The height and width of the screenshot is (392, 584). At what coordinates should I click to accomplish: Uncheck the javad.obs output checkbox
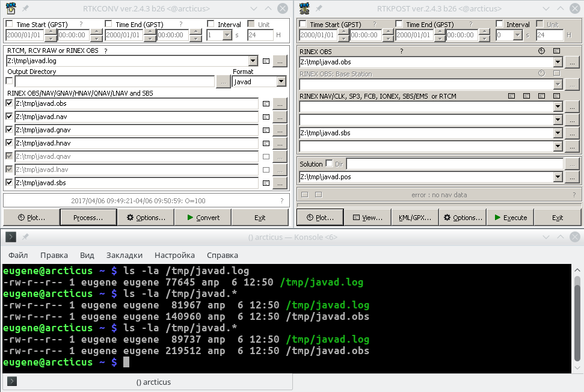9,103
